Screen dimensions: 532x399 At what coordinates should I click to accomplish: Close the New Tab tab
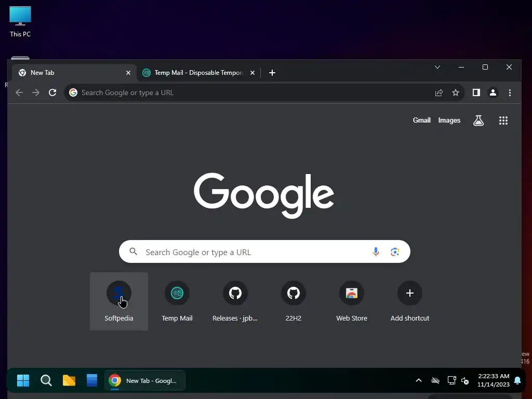pyautogui.click(x=128, y=73)
